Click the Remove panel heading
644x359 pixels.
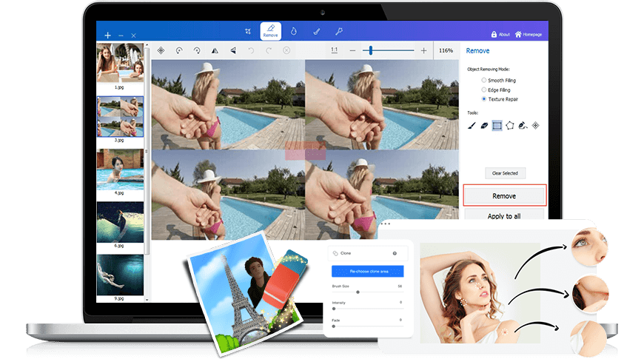pos(477,50)
